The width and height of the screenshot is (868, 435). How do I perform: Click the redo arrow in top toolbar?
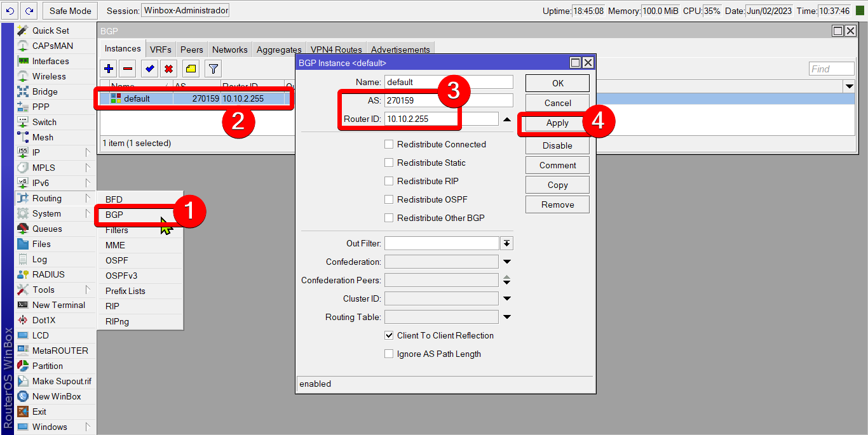pos(29,11)
